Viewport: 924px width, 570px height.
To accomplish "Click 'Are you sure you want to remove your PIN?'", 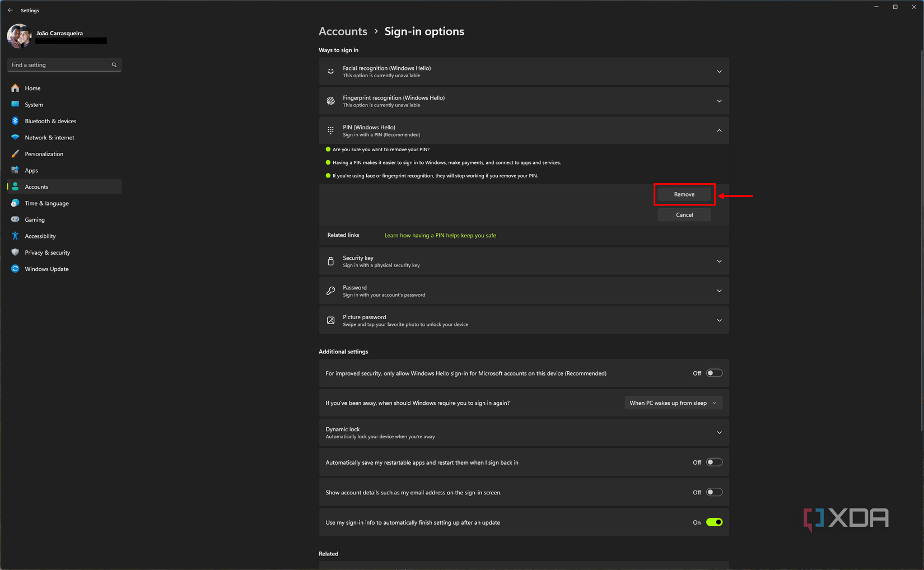I will point(381,149).
